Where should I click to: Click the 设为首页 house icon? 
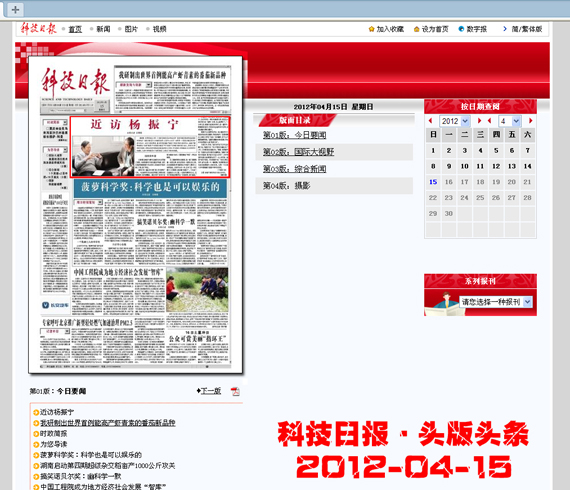coord(417,29)
